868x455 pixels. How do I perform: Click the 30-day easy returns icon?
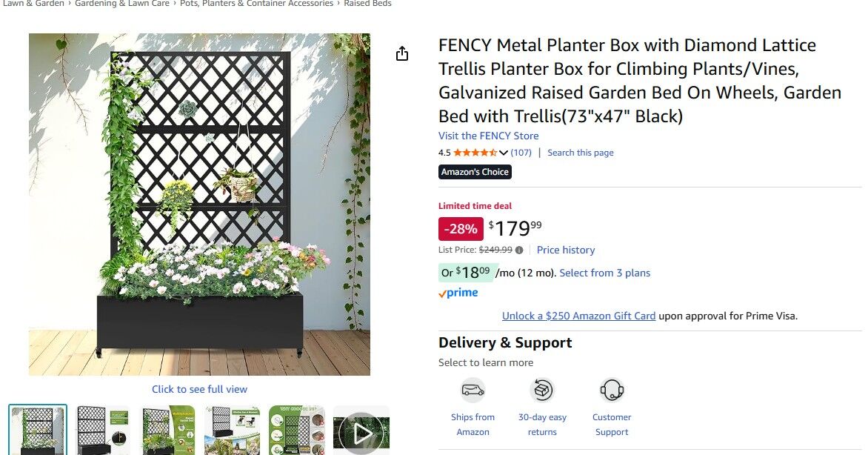542,389
